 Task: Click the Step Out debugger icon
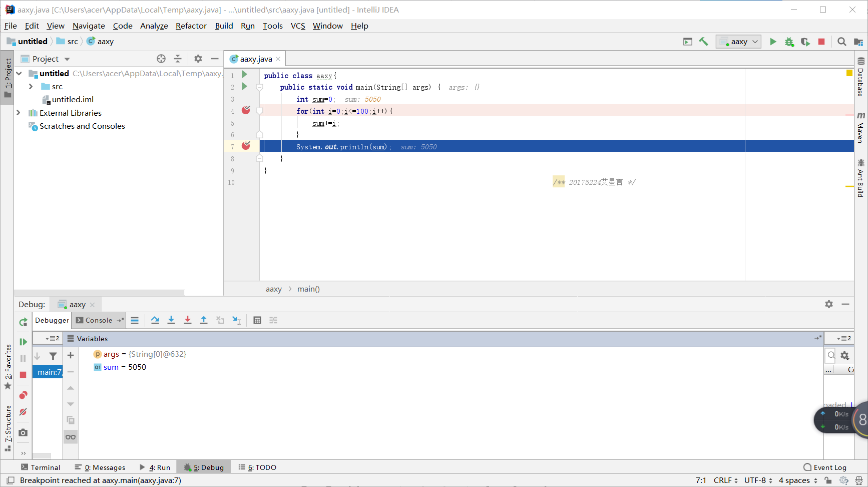click(x=204, y=320)
